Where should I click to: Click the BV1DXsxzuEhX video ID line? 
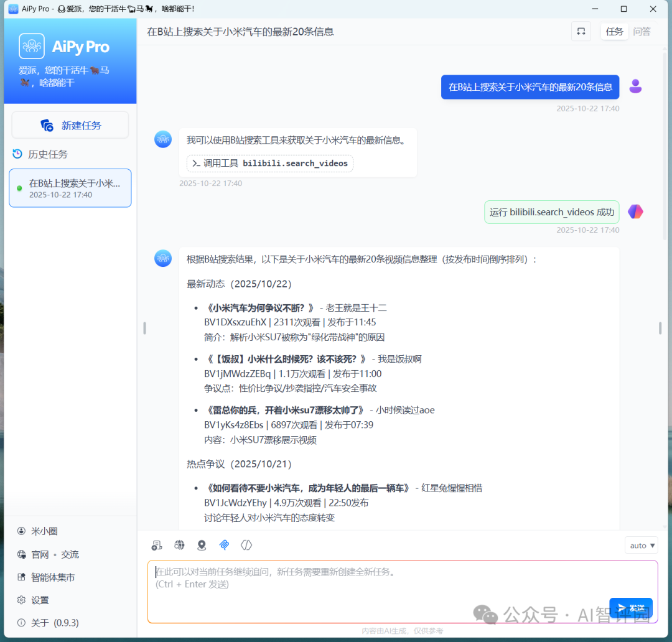coord(290,322)
